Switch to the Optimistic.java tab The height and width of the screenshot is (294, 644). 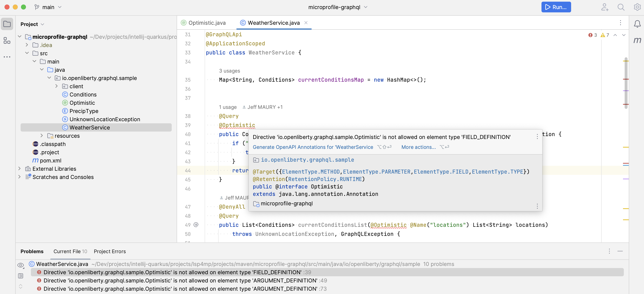(x=203, y=23)
